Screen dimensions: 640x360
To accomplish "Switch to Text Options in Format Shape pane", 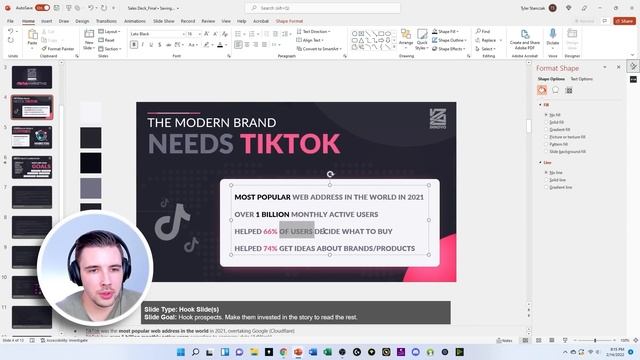I will (581, 79).
